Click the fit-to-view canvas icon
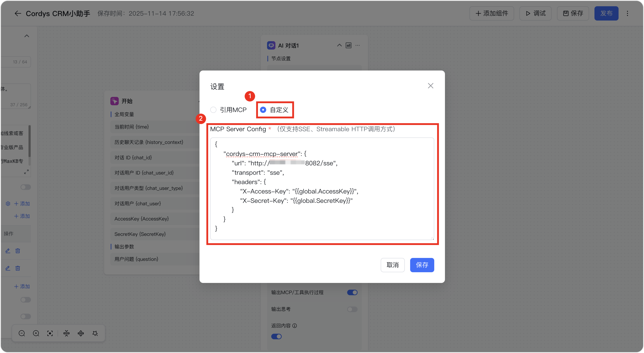 tap(50, 333)
